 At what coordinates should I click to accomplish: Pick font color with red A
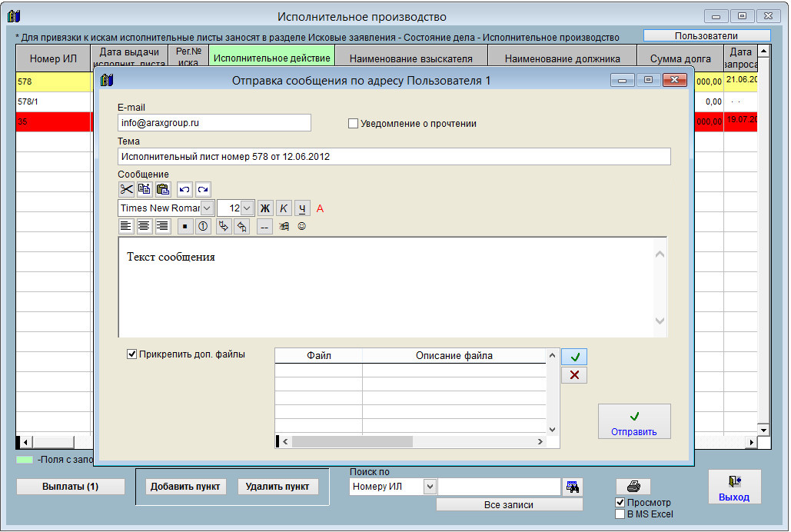tap(321, 208)
